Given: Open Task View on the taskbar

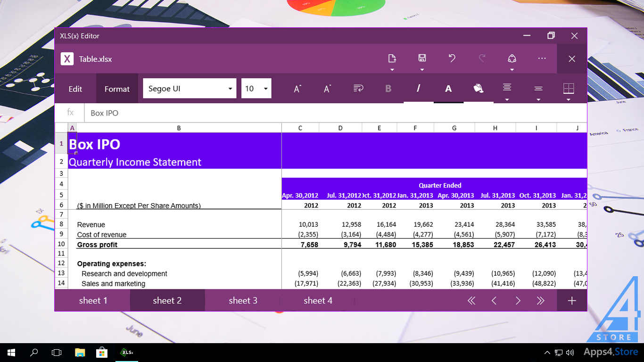Looking at the screenshot, I should pyautogui.click(x=57, y=352).
